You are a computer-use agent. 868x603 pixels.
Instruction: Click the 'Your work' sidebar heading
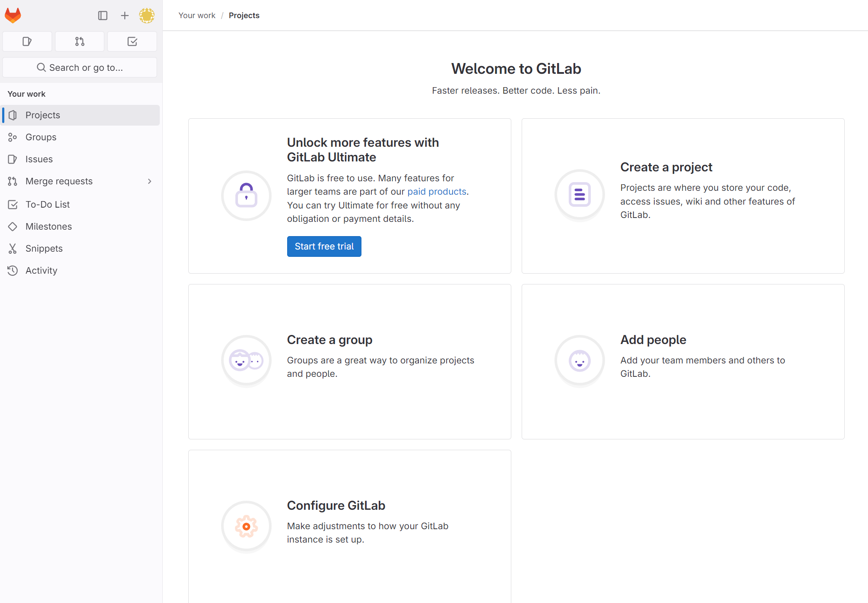26,94
